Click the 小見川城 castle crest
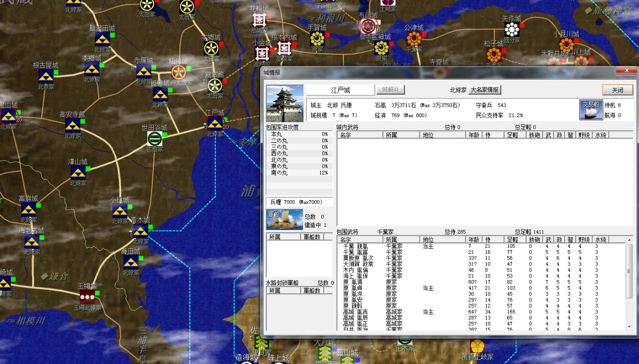This screenshot has height=364, width=639. (567, 45)
